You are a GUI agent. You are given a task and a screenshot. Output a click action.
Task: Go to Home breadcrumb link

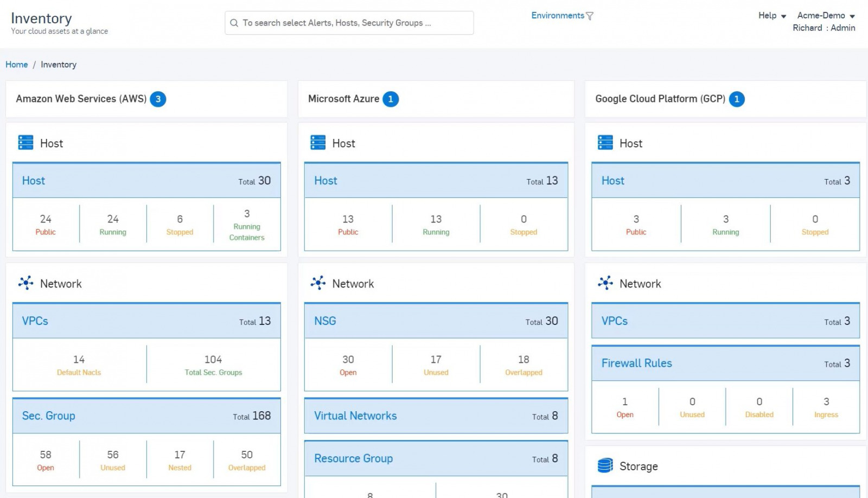click(17, 65)
